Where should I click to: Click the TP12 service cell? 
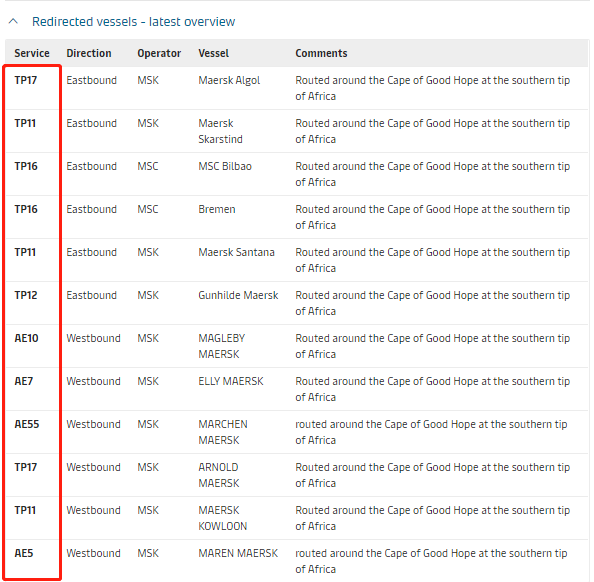[26, 295]
